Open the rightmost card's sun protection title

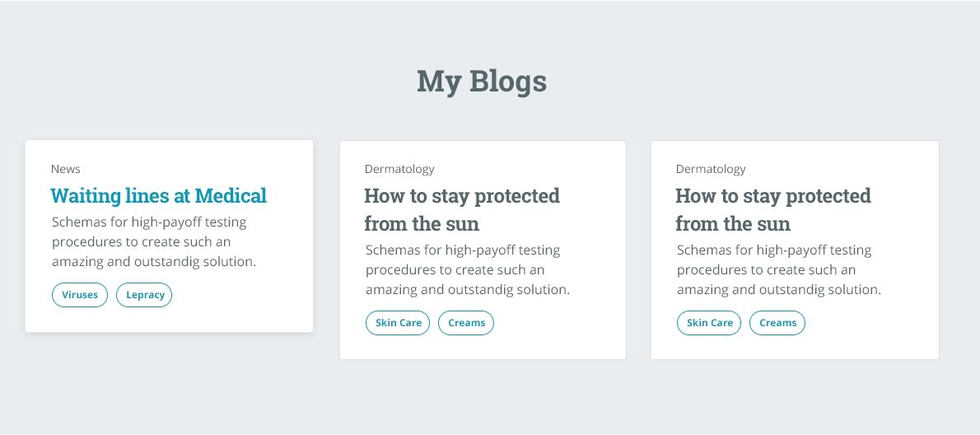click(x=773, y=209)
